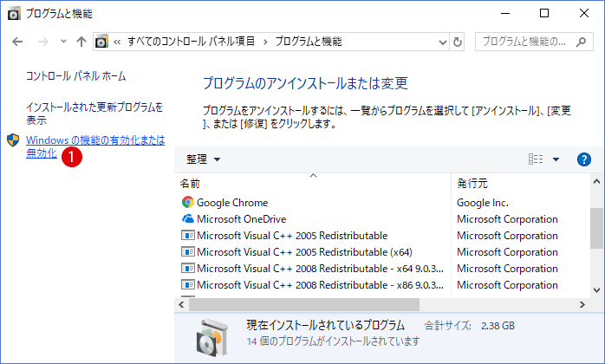Click the vertical scrollbar thumb
This screenshot has height=364, width=605.
596,228
